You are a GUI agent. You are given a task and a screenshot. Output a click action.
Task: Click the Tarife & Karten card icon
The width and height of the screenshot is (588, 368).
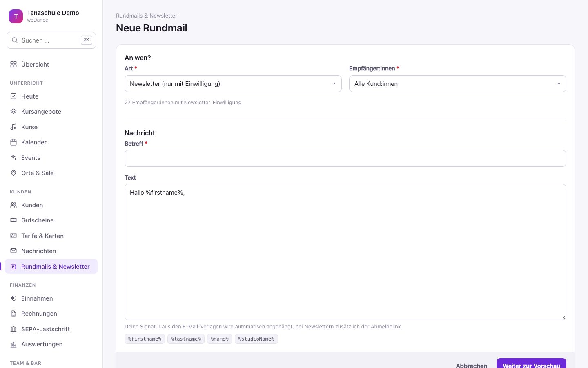click(x=13, y=236)
